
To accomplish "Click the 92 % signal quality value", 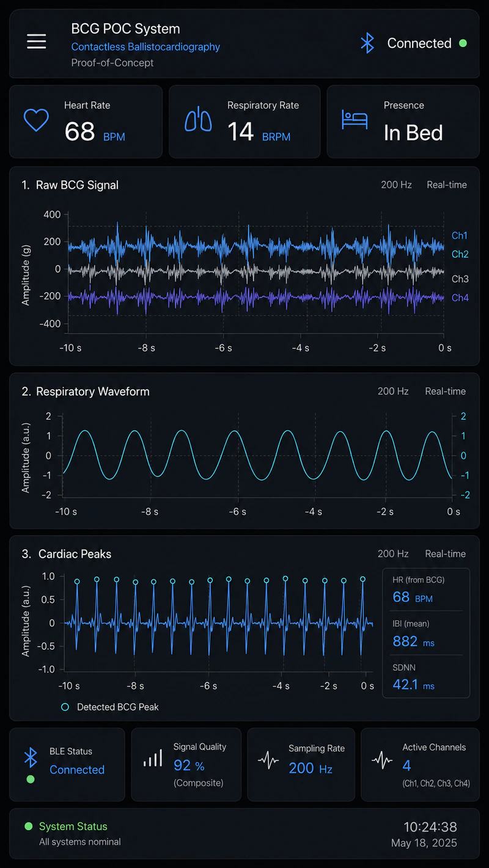I will [x=189, y=765].
